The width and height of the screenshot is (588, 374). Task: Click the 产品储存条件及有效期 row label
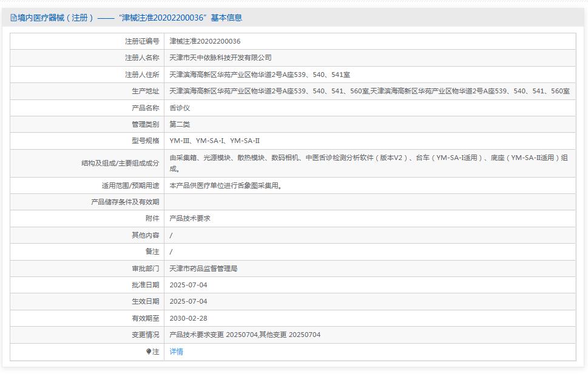click(125, 202)
